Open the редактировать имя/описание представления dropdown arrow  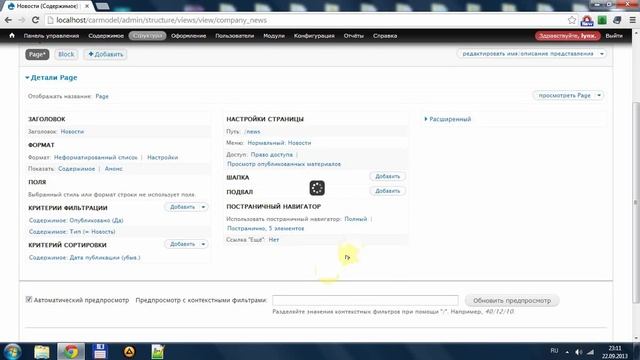click(602, 54)
